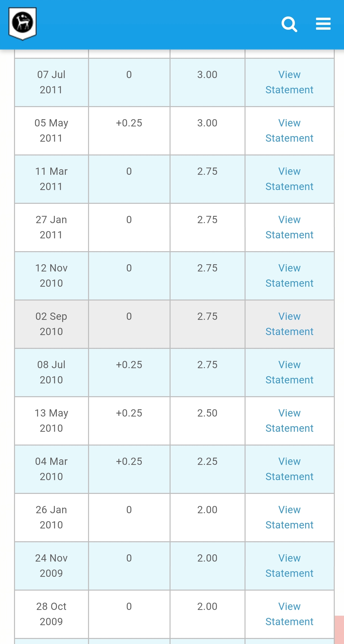Open statement dated 27 Jan 2011
Screen dimensions: 344x644
(x=289, y=227)
